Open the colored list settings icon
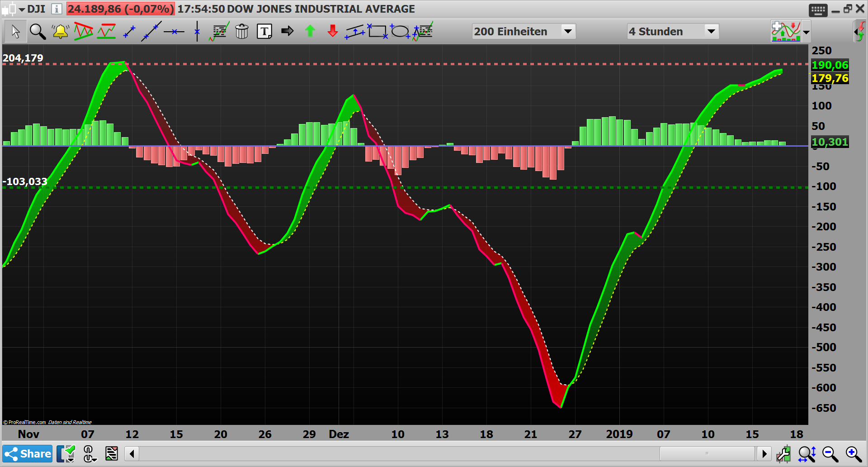868x467 pixels. click(112, 454)
